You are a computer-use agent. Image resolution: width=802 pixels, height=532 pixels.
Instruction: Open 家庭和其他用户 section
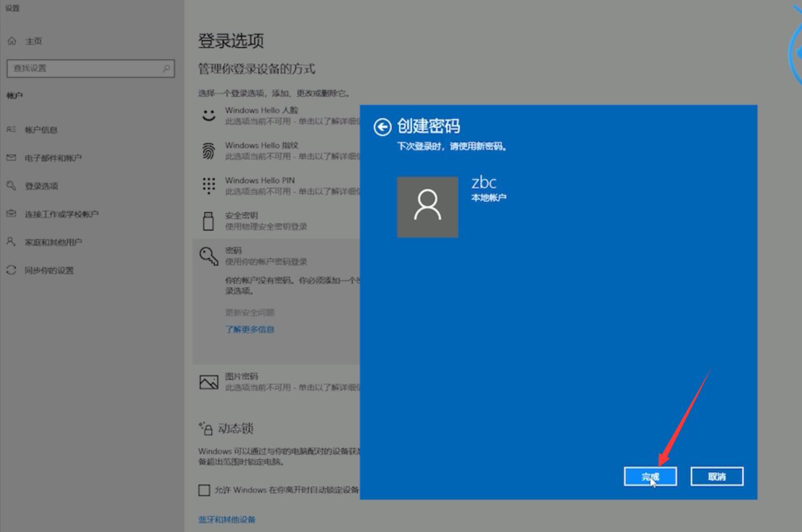tap(53, 242)
